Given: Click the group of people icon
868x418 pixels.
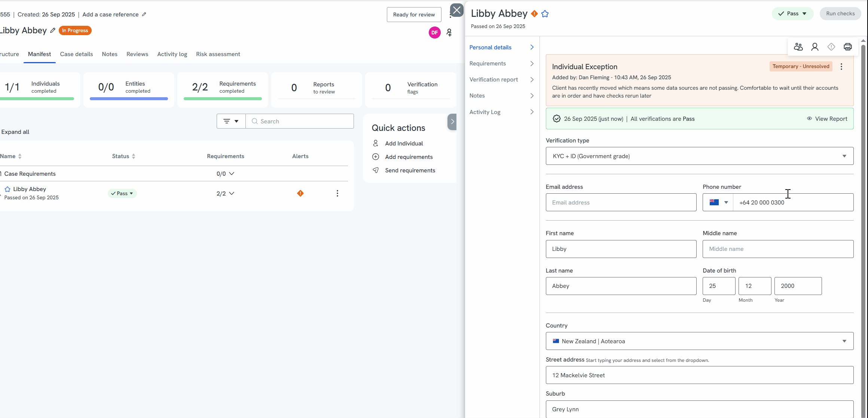Looking at the screenshot, I should (x=798, y=47).
